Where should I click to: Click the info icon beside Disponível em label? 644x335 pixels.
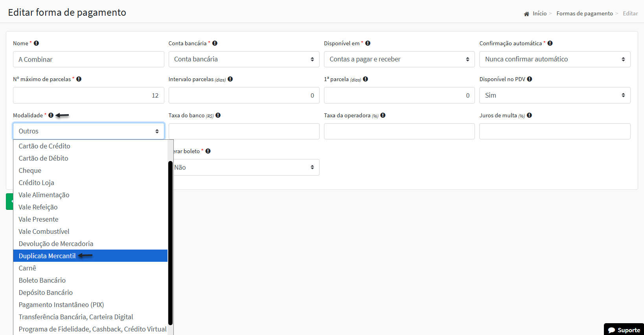(x=368, y=43)
